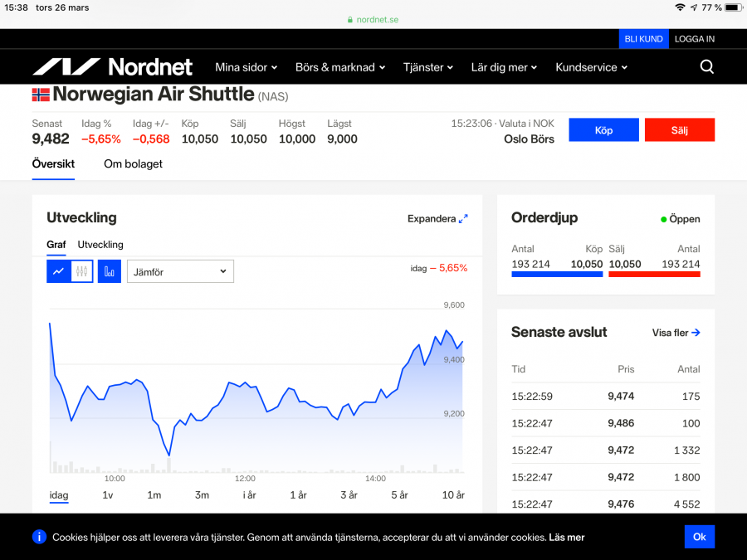Click the Expandera arrows icon
This screenshot has width=747, height=560.
coord(463,219)
